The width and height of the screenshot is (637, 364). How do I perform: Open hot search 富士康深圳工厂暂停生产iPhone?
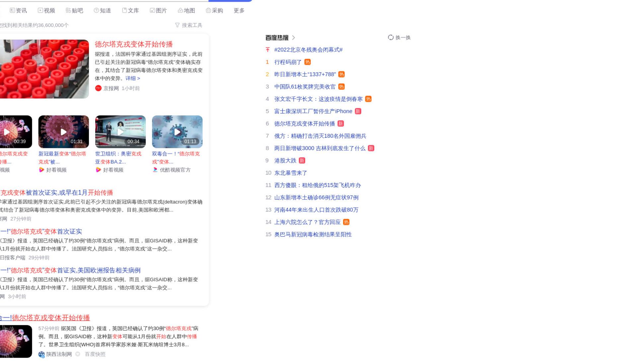click(313, 111)
